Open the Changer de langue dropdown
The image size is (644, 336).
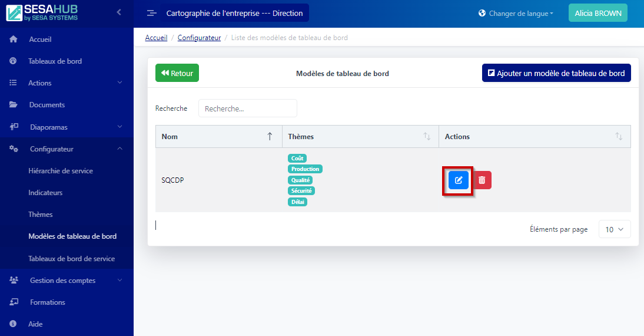(x=516, y=13)
